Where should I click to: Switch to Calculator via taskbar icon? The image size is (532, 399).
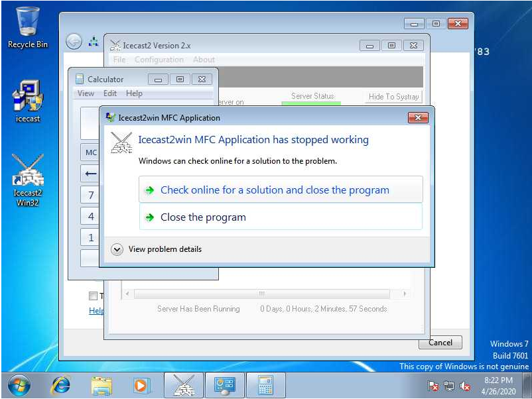click(265, 385)
